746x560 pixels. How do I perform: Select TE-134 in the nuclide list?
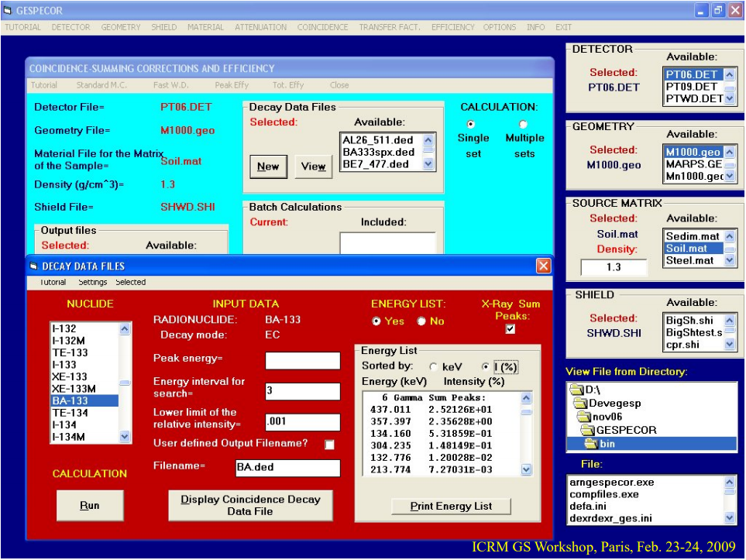coord(70,413)
